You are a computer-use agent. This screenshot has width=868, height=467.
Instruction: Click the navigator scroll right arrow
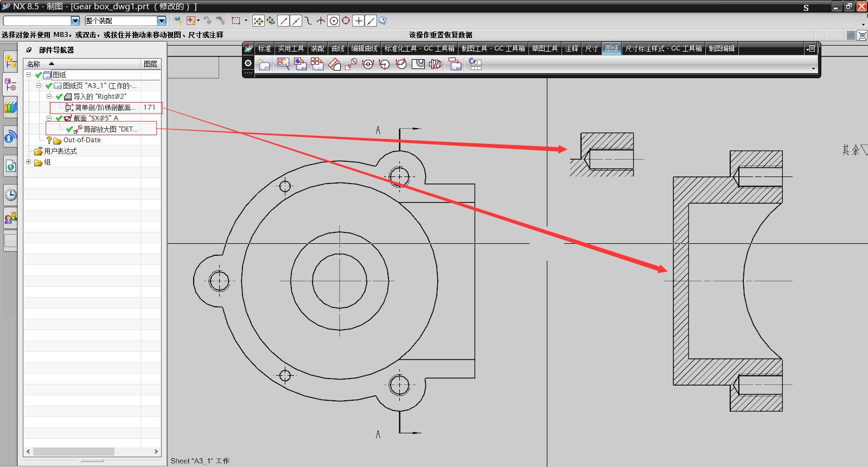pyautogui.click(x=156, y=451)
